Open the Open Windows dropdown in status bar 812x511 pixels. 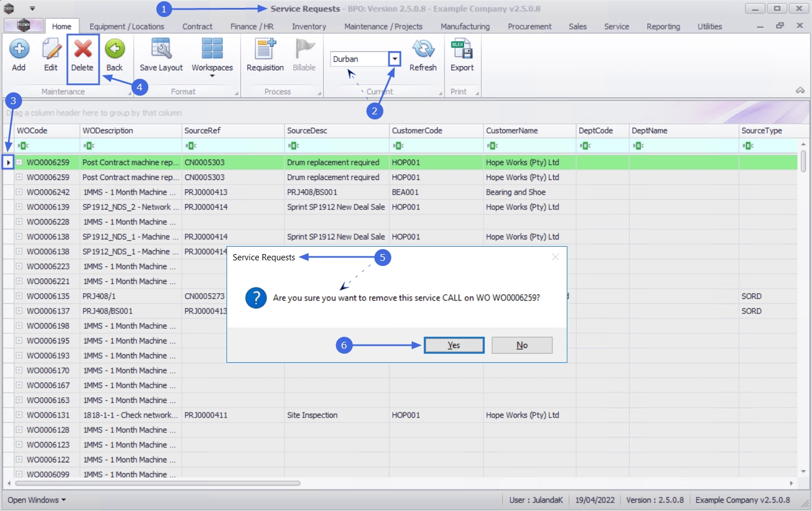click(x=37, y=500)
